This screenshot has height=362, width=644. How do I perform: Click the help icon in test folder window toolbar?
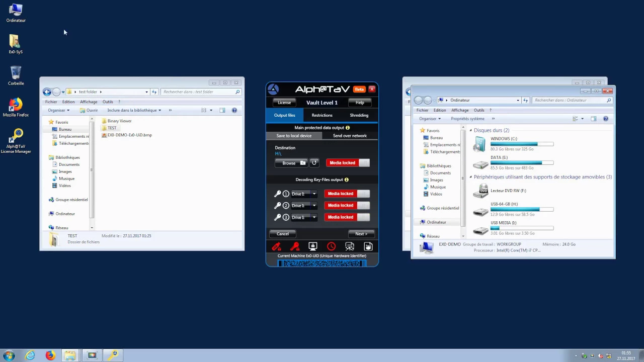pos(234,110)
